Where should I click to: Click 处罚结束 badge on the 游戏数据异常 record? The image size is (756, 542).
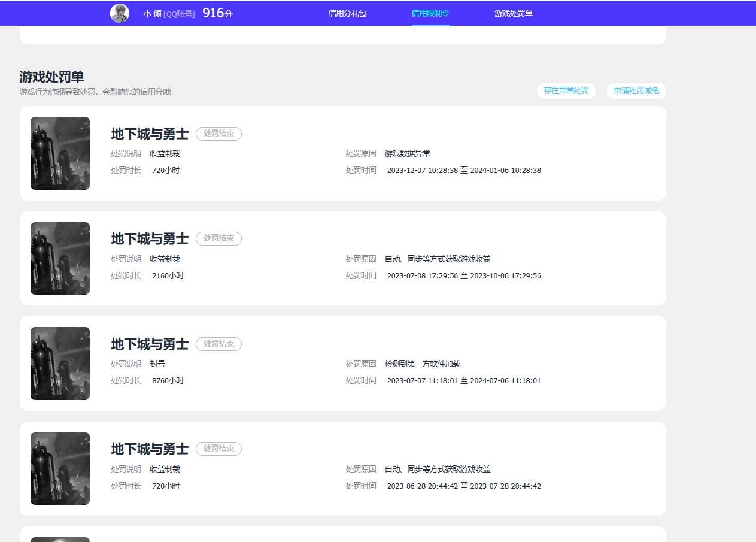pyautogui.click(x=218, y=134)
